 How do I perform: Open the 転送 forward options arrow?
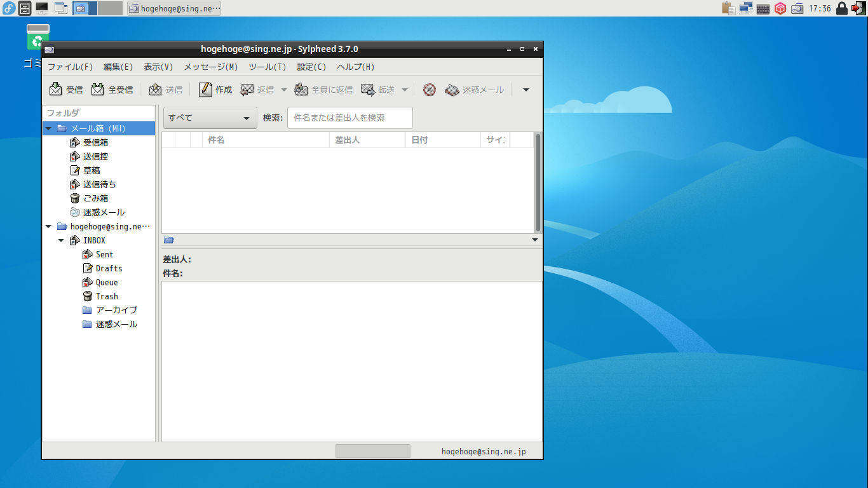coord(405,90)
